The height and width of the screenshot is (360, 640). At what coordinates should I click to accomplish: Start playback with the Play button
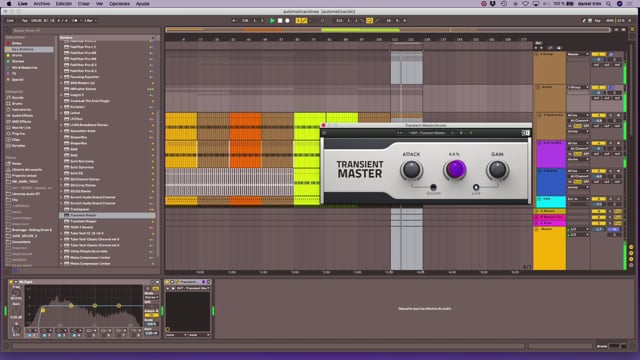pos(272,20)
